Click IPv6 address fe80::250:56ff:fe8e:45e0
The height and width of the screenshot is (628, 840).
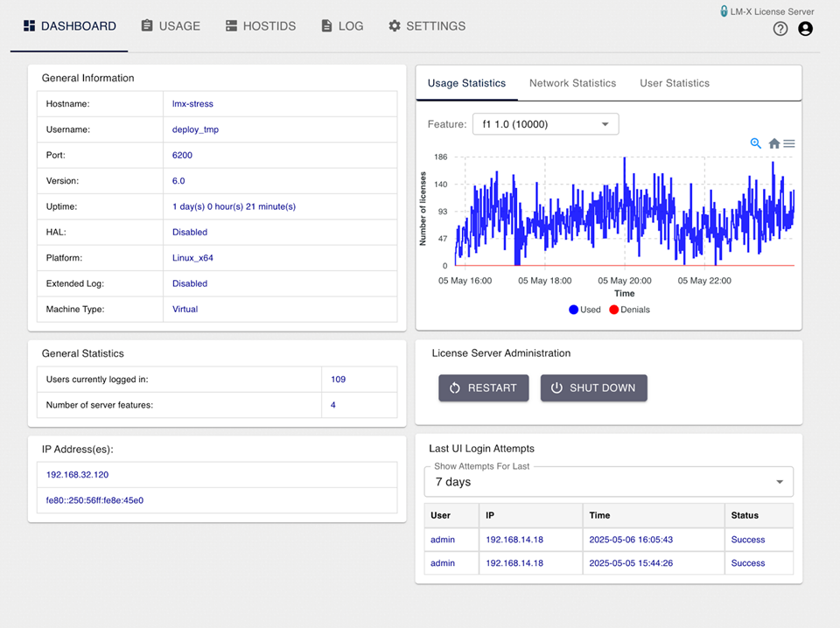[94, 500]
